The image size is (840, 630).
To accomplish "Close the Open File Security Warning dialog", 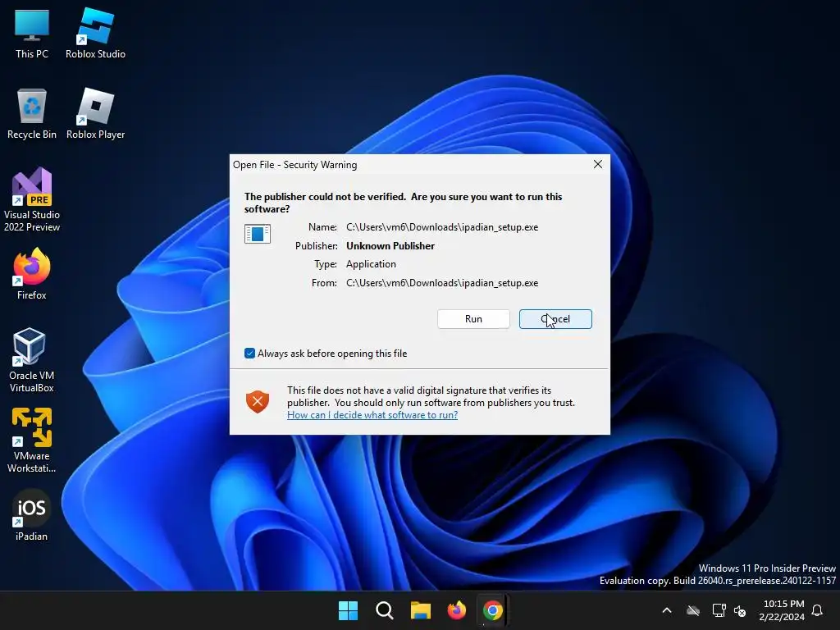I will click(598, 164).
